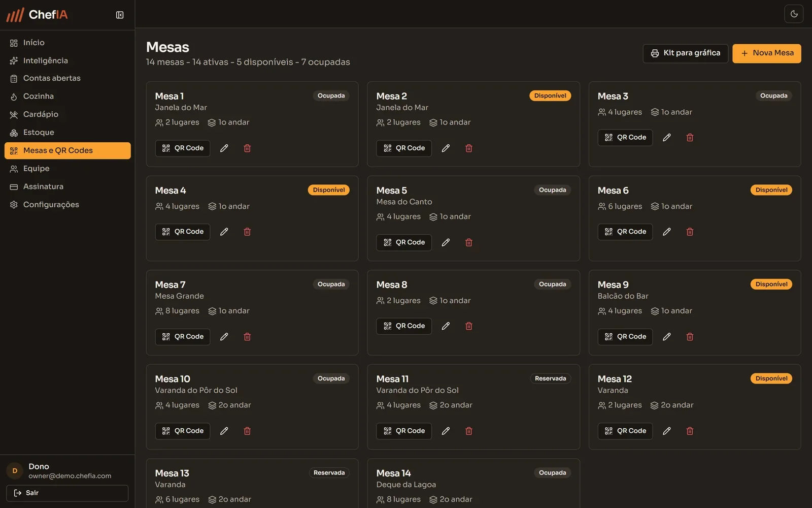Image resolution: width=812 pixels, height=508 pixels.
Task: Show QR Code for Mesa 6
Action: tap(625, 232)
